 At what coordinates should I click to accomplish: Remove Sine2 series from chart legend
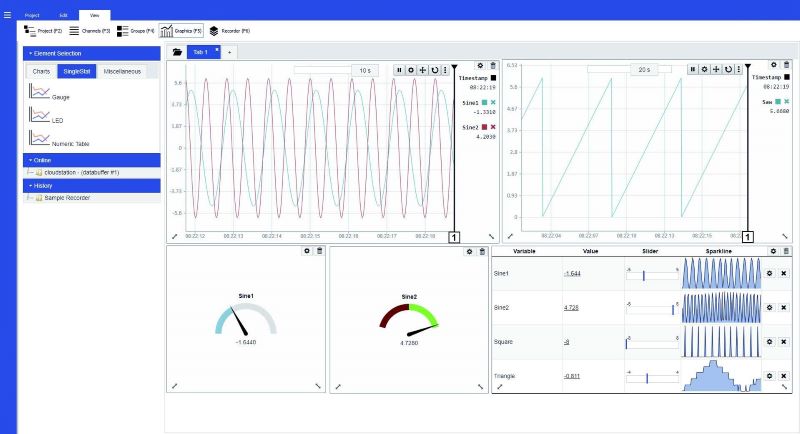pos(493,128)
